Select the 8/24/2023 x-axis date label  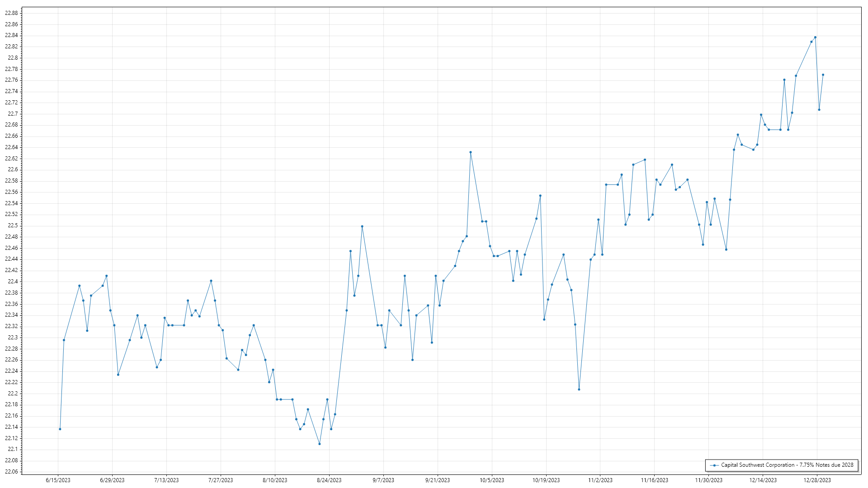(329, 480)
